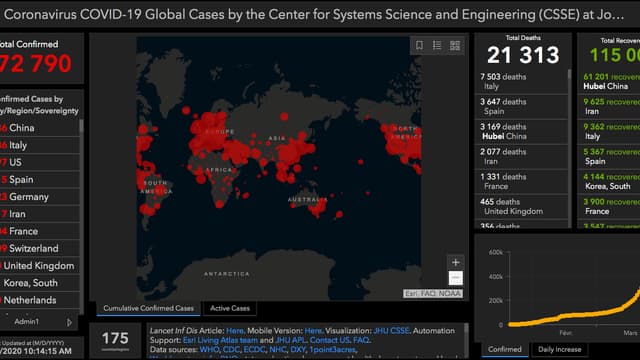This screenshot has width=640, height=360.
Task: Switch to Cumulative Confirmed Cases tab
Action: point(149,308)
